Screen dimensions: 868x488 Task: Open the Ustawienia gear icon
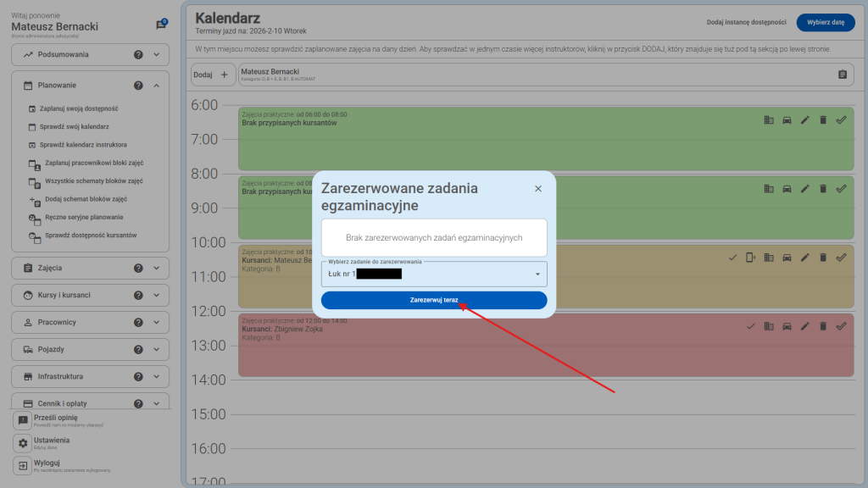coord(23,441)
